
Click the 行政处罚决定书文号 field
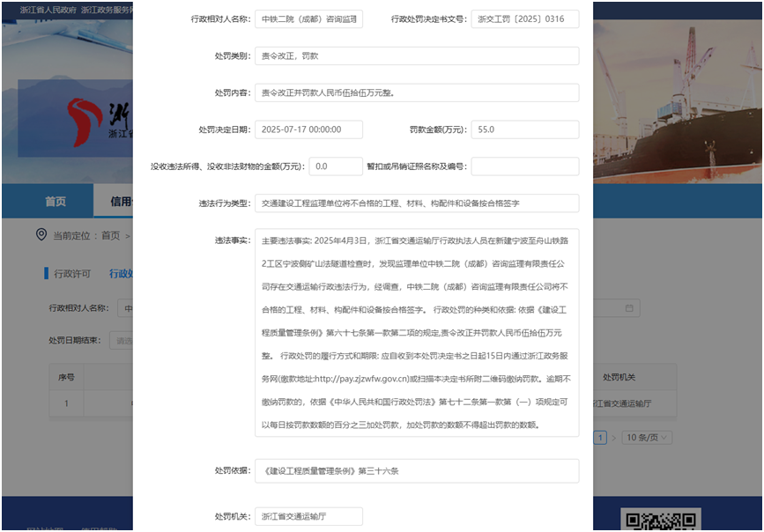[x=525, y=19]
